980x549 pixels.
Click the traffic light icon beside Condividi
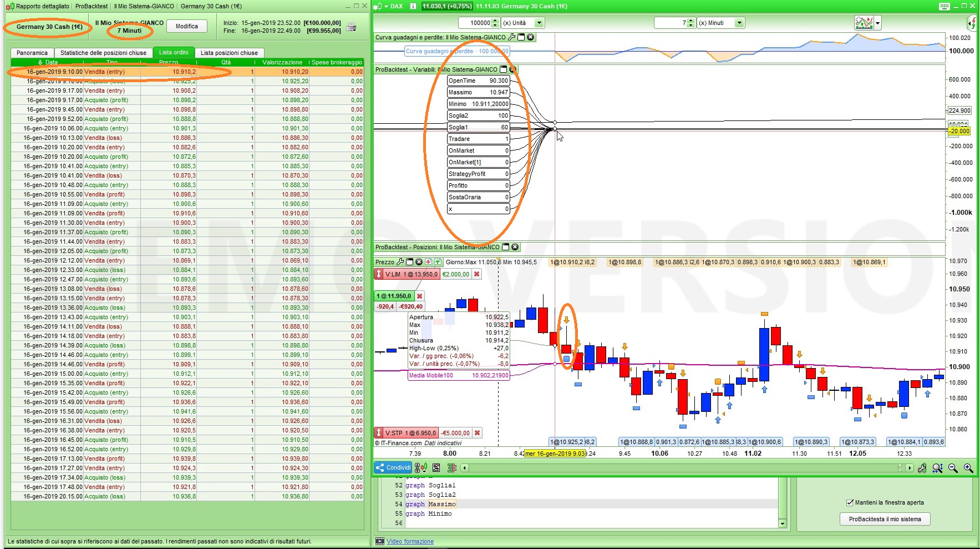[420, 468]
